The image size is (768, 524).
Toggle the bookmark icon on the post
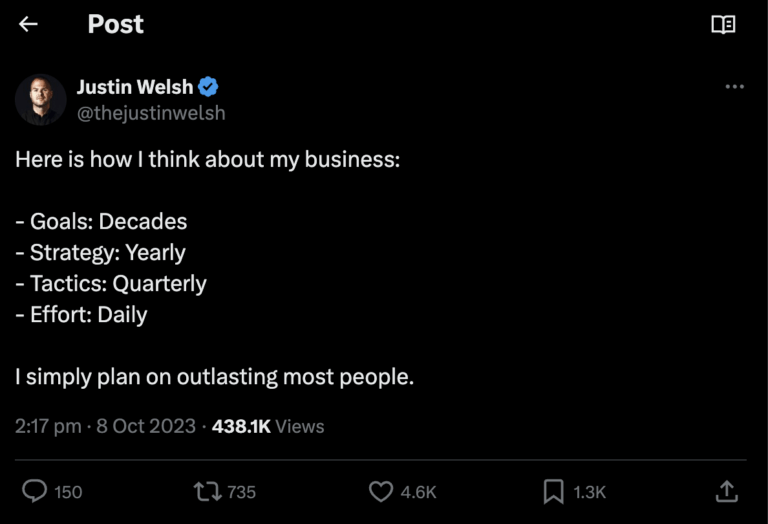(x=553, y=491)
